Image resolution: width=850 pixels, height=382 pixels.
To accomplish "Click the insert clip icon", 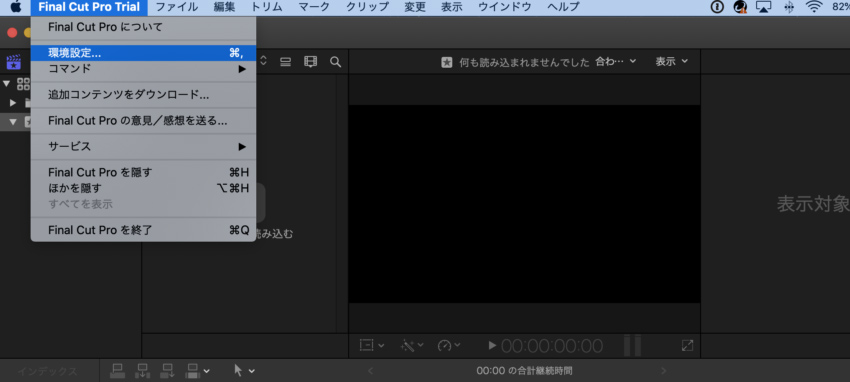I will pyautogui.click(x=143, y=371).
